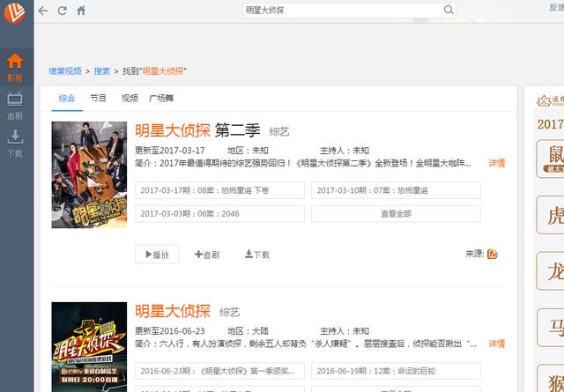Play episode 2017-03-03期 06案 2046
The width and height of the screenshot is (564, 392).
point(219,214)
